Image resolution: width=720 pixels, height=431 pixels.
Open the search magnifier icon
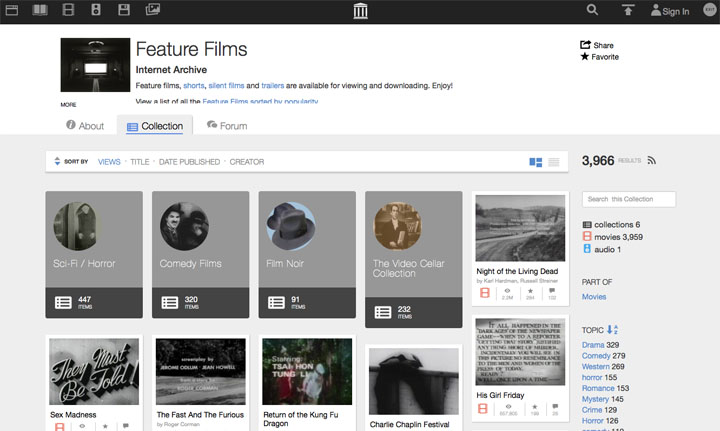coord(592,11)
